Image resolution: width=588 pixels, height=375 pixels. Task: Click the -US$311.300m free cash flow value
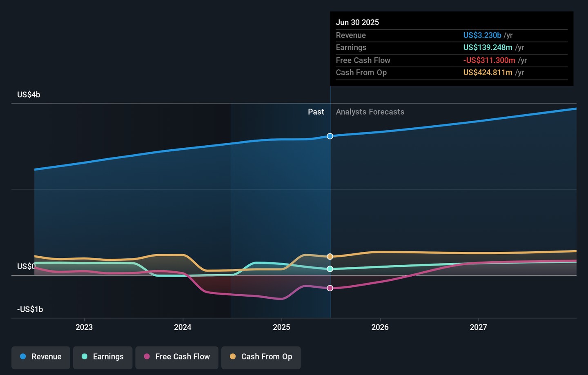pyautogui.click(x=489, y=60)
